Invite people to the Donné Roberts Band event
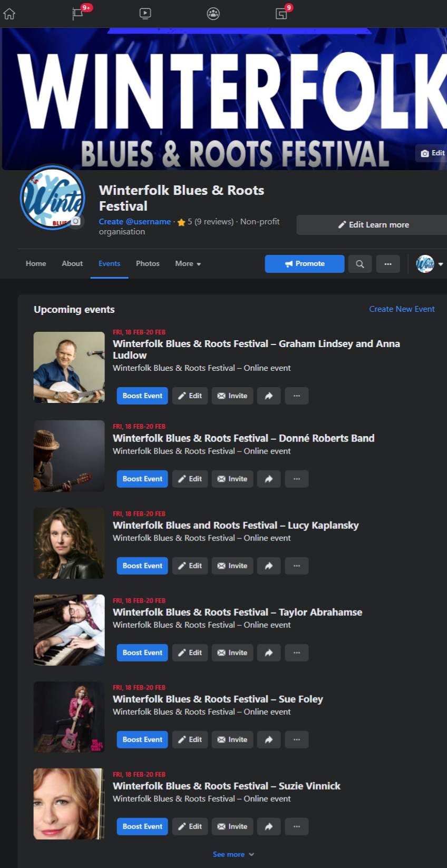The height and width of the screenshot is (868, 447). coord(232,479)
